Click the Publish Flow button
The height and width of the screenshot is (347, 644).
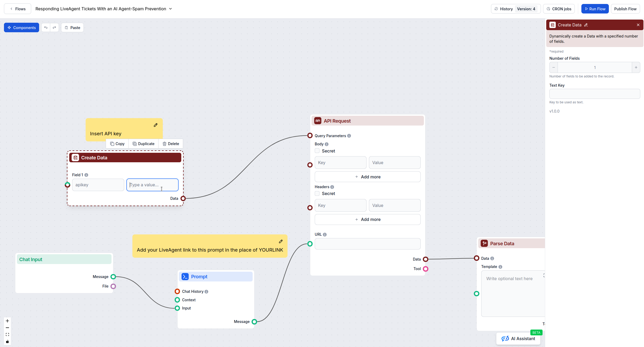[x=626, y=8]
